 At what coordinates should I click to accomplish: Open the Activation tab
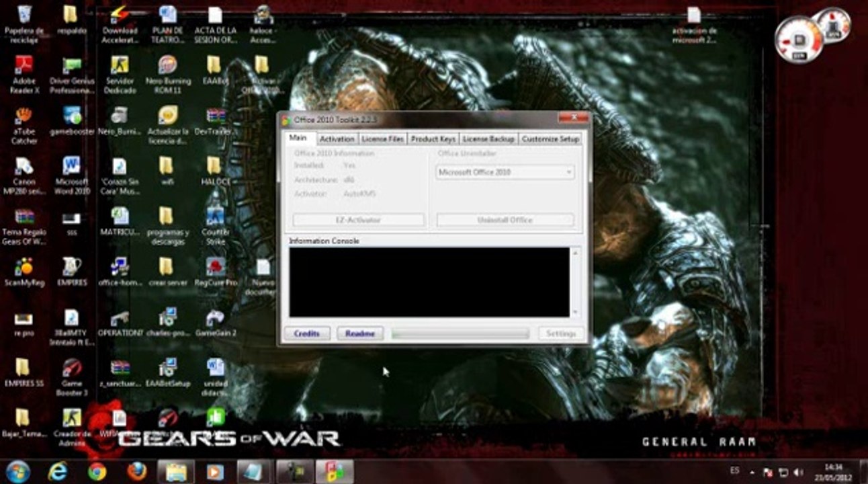(x=337, y=138)
